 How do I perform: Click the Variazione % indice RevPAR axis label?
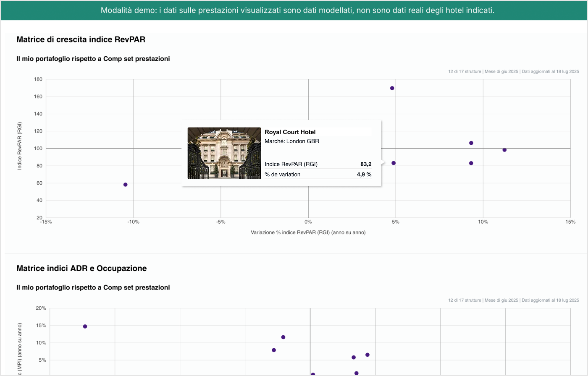(308, 232)
